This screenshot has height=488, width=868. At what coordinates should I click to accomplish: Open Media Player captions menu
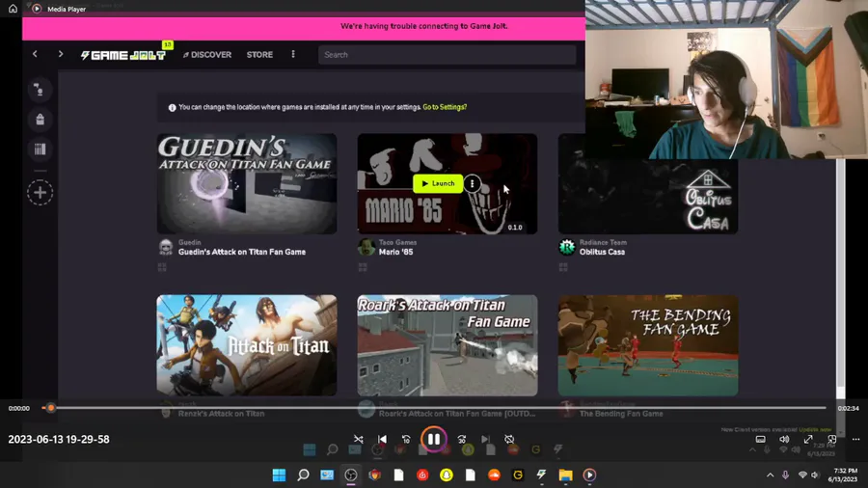click(x=761, y=440)
